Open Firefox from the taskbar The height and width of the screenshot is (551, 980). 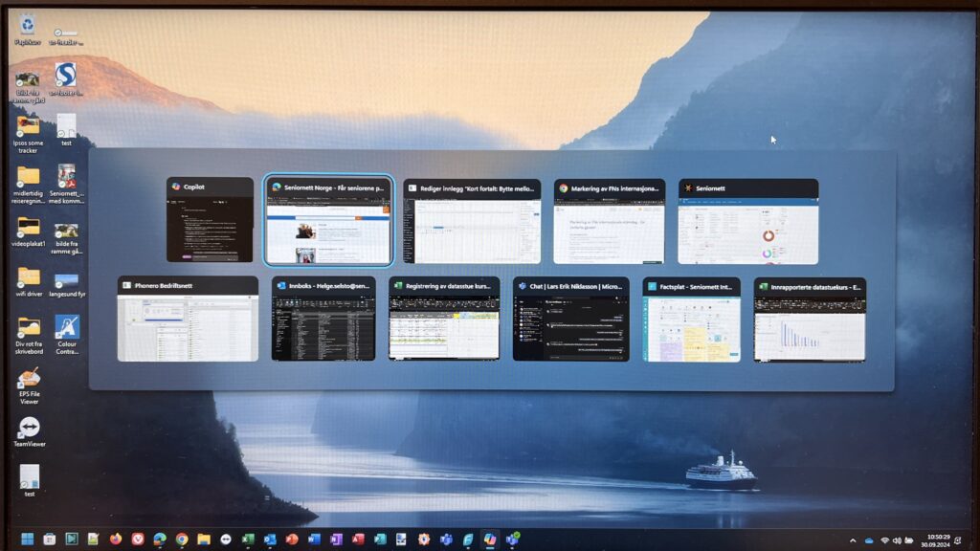click(x=115, y=538)
